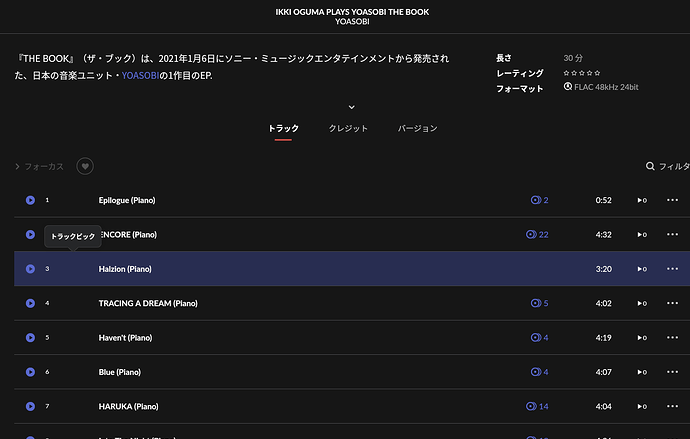The width and height of the screenshot is (690, 439).
Task: Play track 1 Epilogue (Piano)
Action: coord(30,200)
